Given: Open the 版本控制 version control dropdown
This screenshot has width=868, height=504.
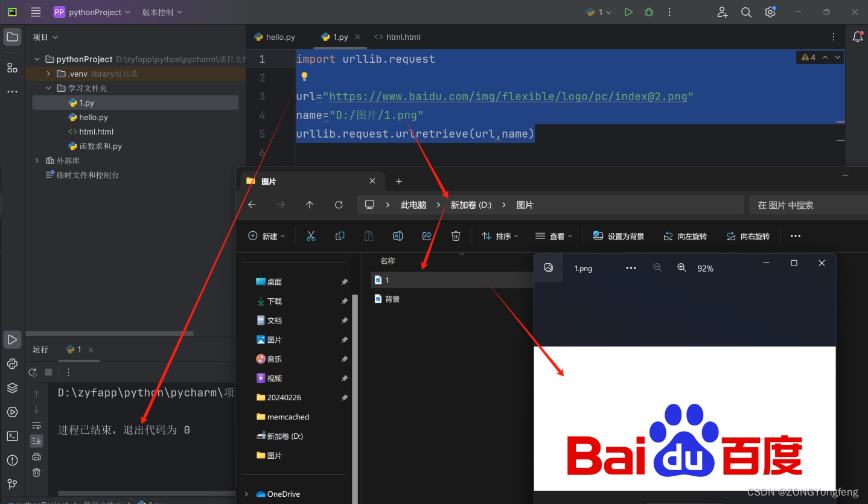Looking at the screenshot, I should [162, 12].
